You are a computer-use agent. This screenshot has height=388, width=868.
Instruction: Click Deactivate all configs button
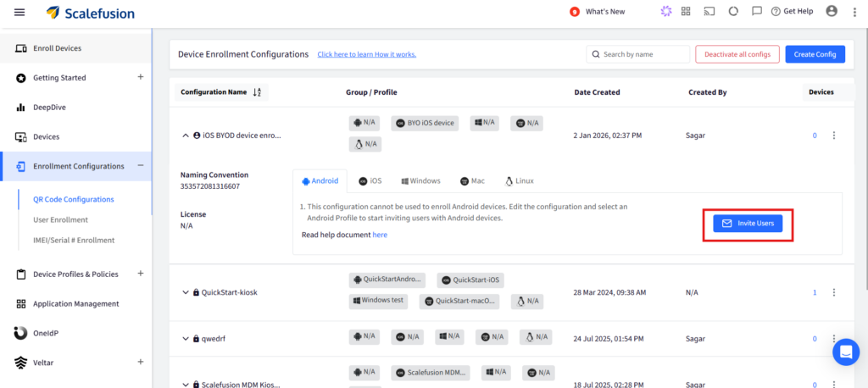click(x=737, y=54)
